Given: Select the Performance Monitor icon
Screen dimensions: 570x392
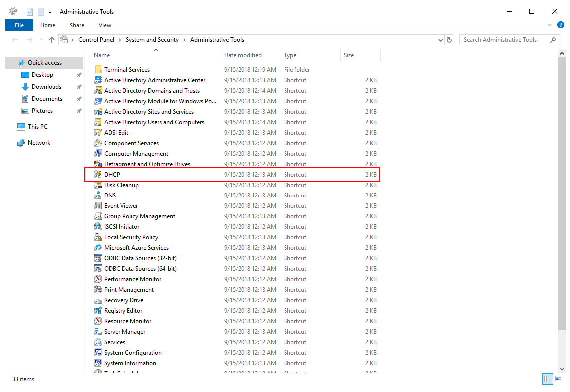Looking at the screenshot, I should coord(98,279).
